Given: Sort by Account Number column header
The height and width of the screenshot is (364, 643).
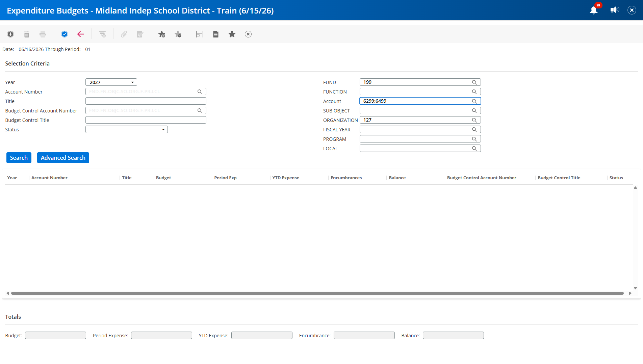Looking at the screenshot, I should coord(49,178).
